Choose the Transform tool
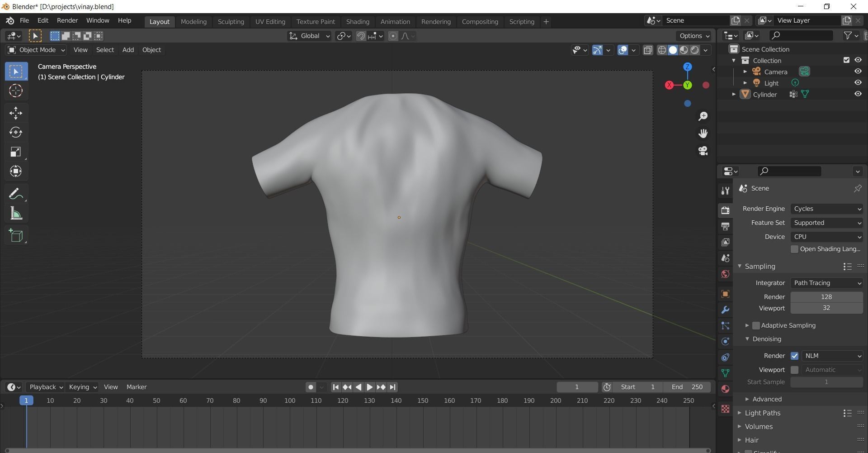This screenshot has height=453, width=868. pos(16,172)
